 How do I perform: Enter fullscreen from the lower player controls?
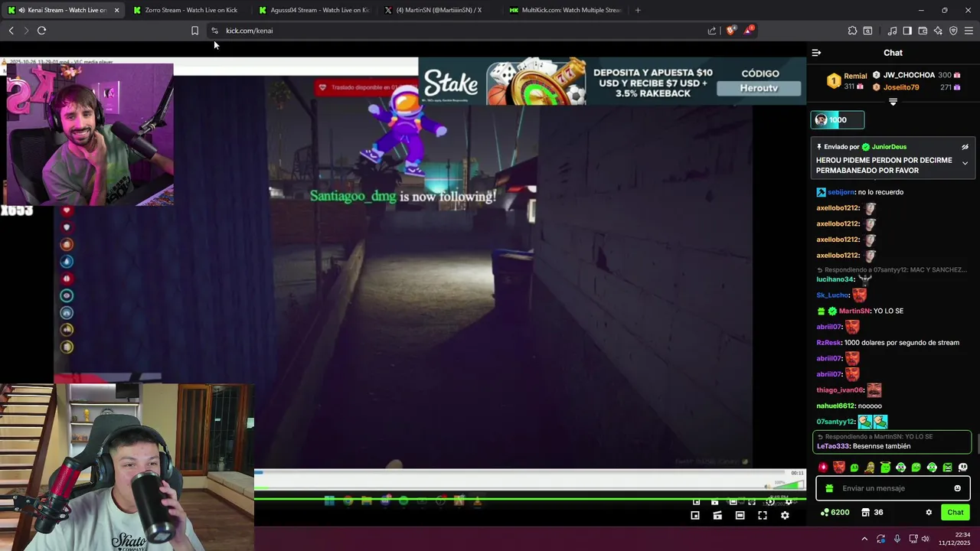tap(763, 516)
